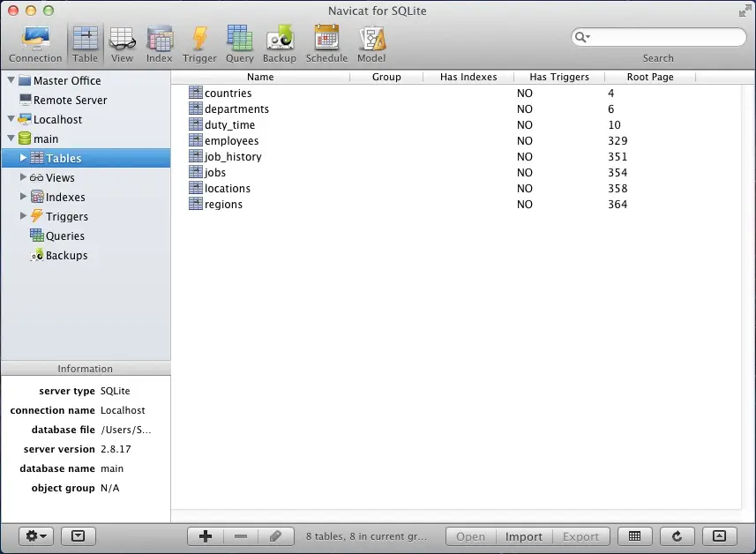
Task: Select the job_history table row
Action: pos(455,156)
